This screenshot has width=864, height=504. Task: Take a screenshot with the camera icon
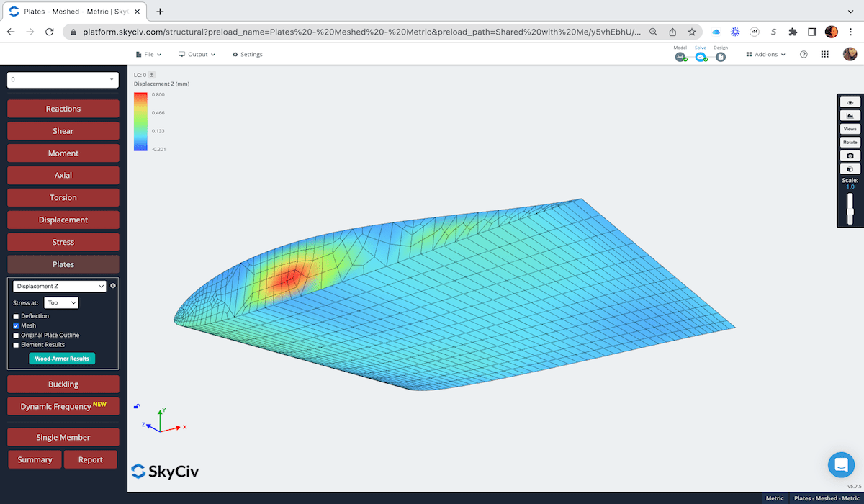[x=850, y=155]
